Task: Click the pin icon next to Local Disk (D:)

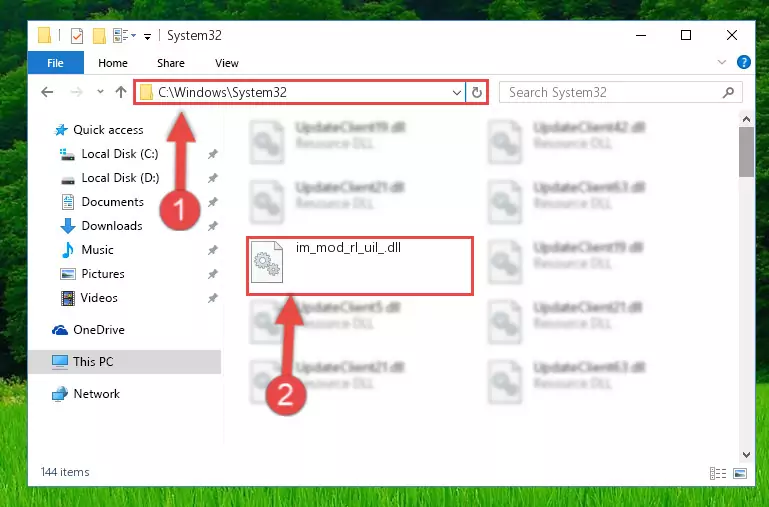Action: 212,178
